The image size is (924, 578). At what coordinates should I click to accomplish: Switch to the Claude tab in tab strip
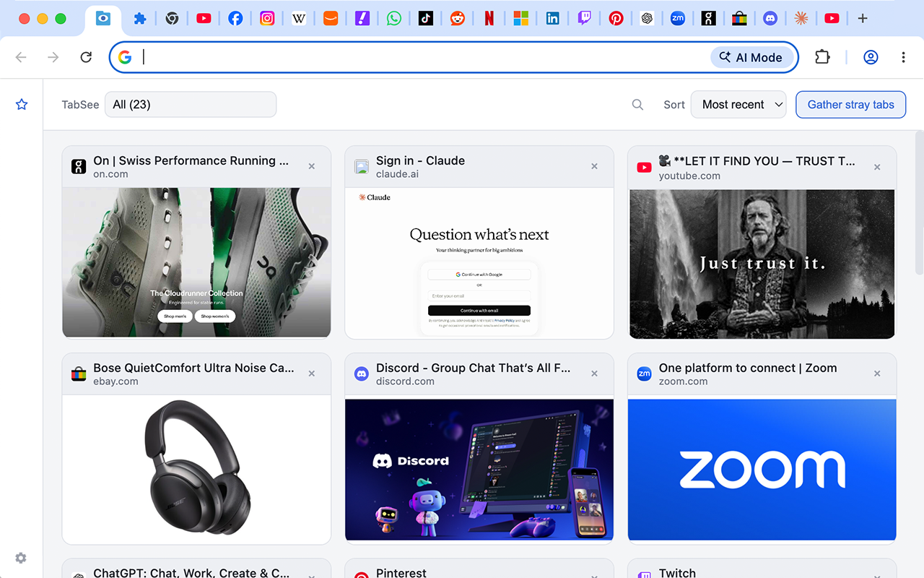click(x=801, y=19)
